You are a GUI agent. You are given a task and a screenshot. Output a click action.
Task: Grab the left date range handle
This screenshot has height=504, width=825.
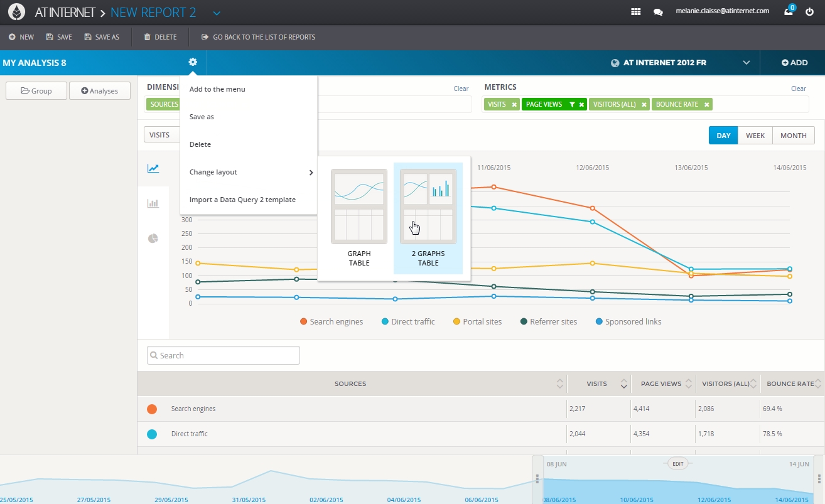(x=537, y=479)
